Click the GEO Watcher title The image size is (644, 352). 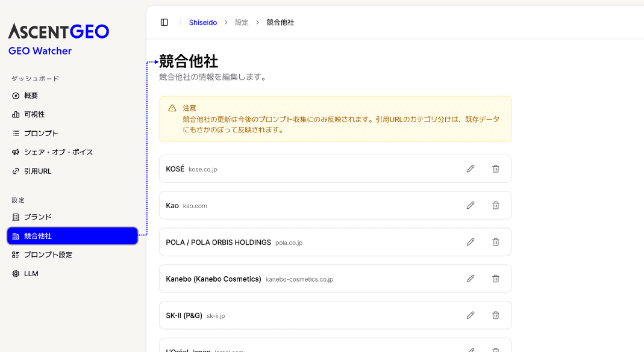click(x=40, y=51)
